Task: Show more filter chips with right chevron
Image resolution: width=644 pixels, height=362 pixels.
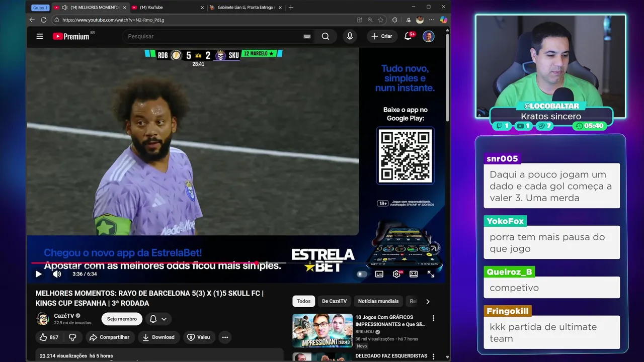Action: point(428,302)
